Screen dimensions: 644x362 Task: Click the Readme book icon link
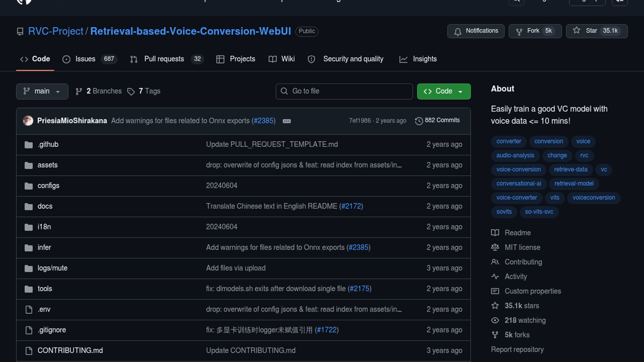point(495,233)
